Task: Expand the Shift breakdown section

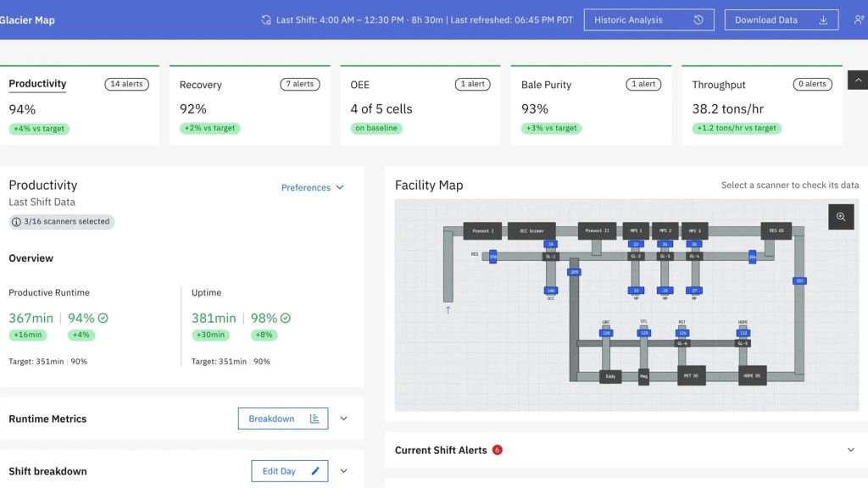Action: pos(344,471)
